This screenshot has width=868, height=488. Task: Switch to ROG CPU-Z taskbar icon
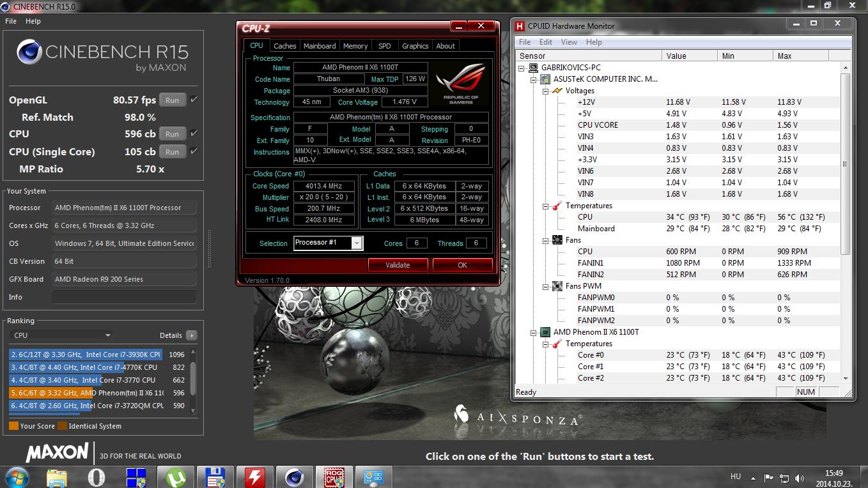(x=334, y=477)
